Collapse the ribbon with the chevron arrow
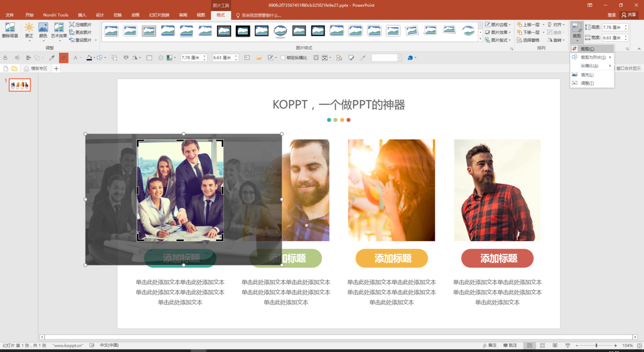Image resolution: width=644 pixels, height=352 pixels. pos(639,49)
